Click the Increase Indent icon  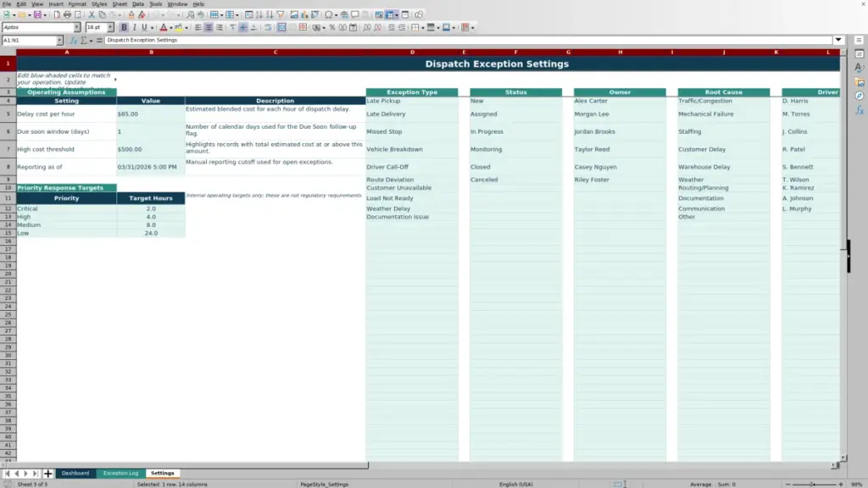coord(392,27)
